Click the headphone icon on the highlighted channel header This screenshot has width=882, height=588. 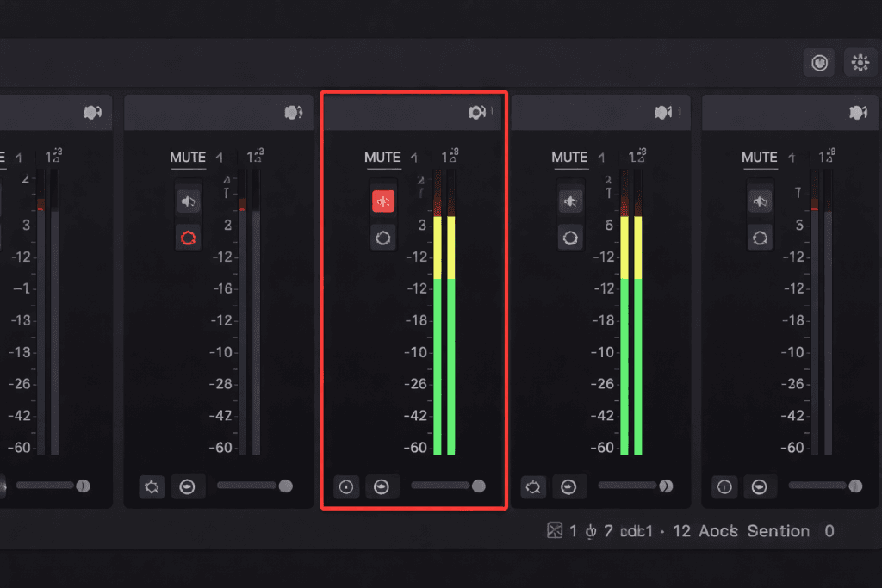(x=477, y=112)
